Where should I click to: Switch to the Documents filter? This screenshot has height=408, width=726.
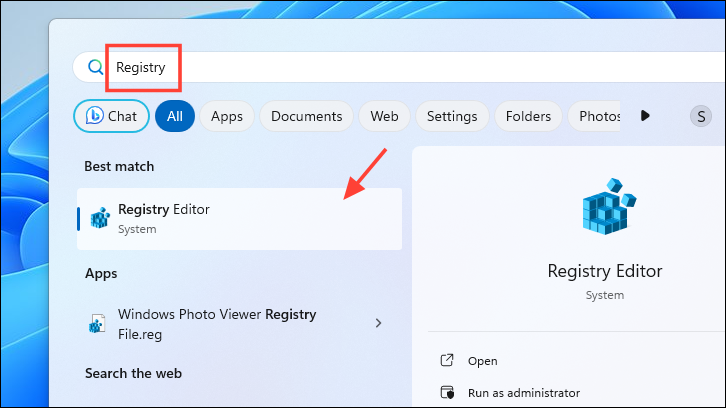(307, 116)
